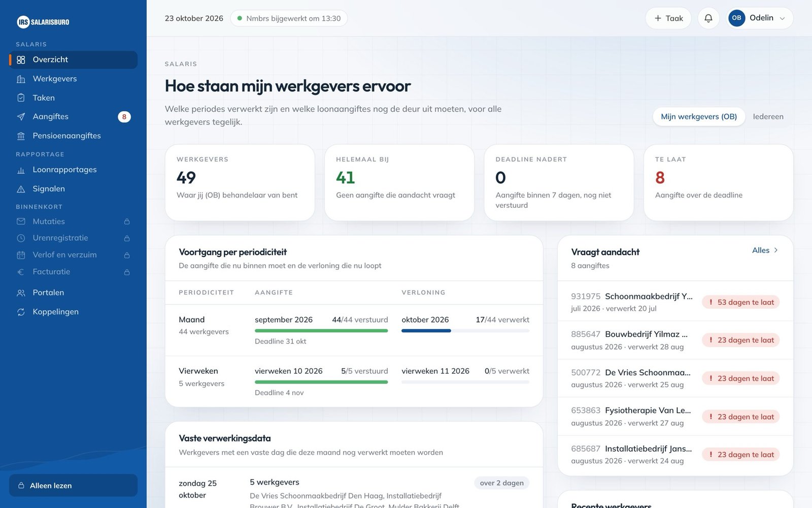The image size is (812, 508).
Task: Open 500772 De Vries Schoonmaa... entry
Action: 675,378
